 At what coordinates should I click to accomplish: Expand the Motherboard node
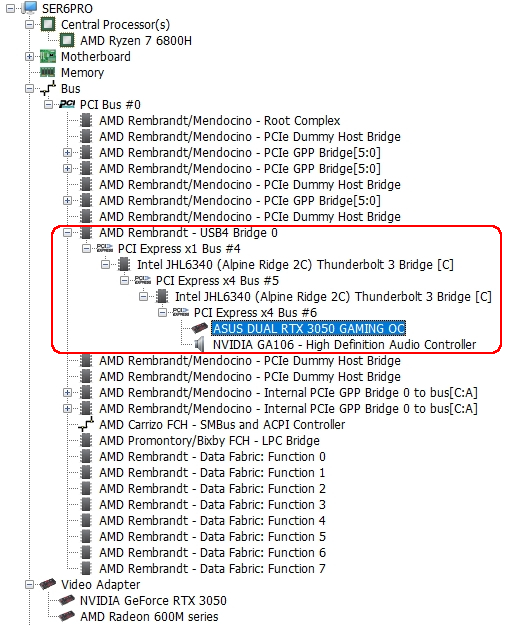30,57
